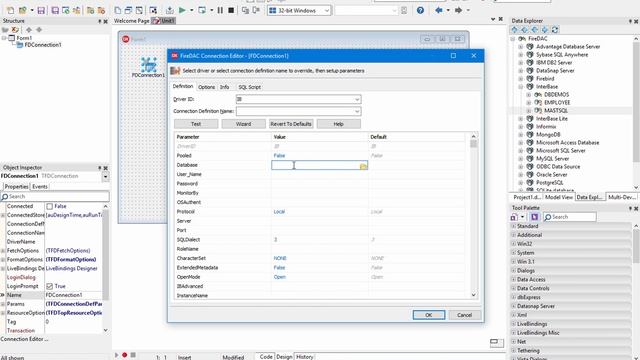
Task: Pin the Data Explorer panel
Action: 630,21
